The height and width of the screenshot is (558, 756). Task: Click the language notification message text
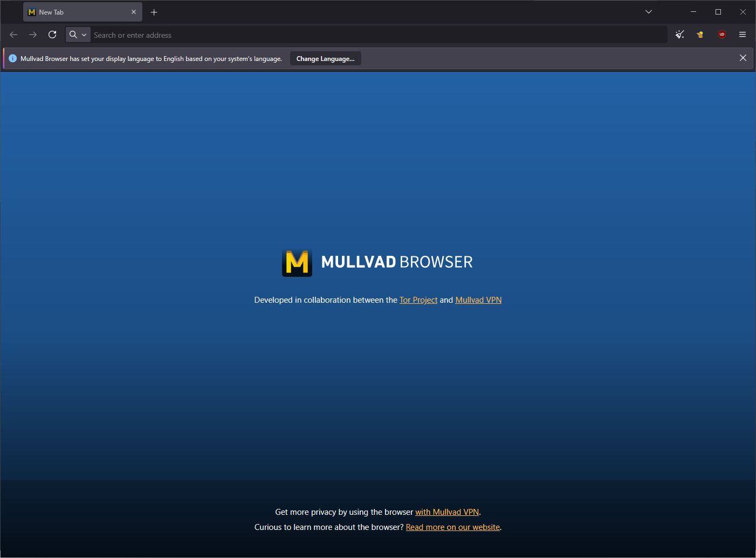point(151,59)
